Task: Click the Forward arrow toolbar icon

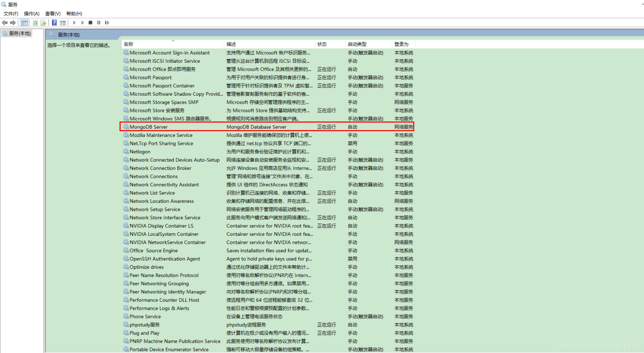Action: 13,23
